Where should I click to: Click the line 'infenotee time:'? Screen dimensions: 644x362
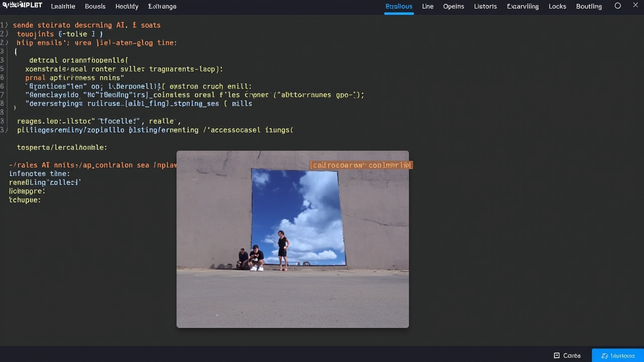coord(39,173)
